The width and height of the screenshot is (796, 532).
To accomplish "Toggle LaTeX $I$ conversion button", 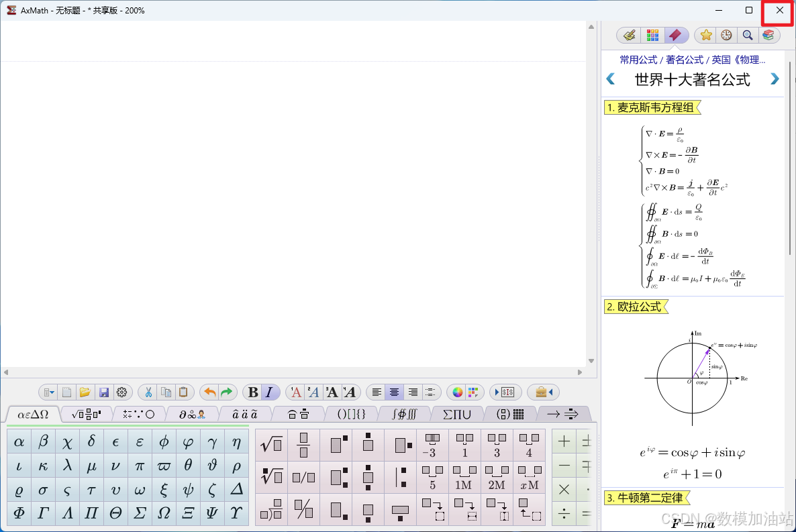I will click(505, 392).
